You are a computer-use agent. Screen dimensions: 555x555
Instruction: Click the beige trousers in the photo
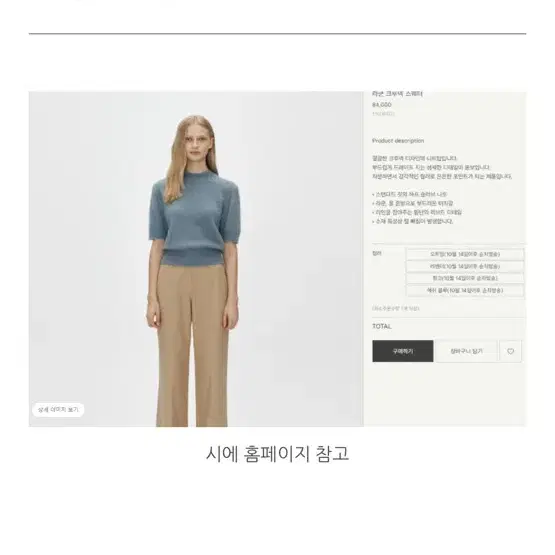pyautogui.click(x=192, y=345)
